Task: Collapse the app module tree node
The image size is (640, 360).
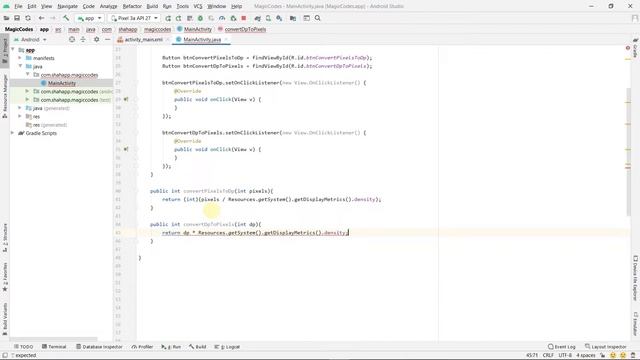Action: [13, 50]
